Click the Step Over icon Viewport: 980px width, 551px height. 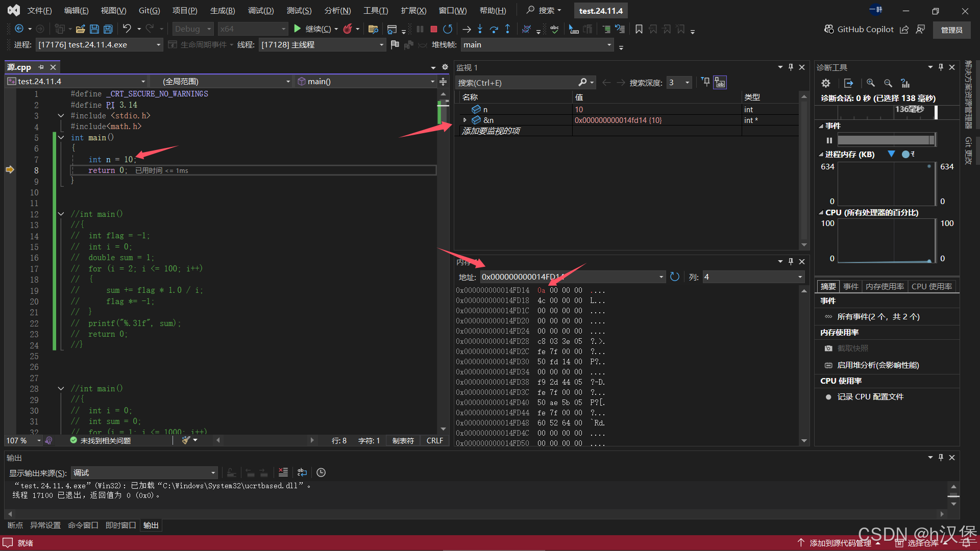(x=494, y=29)
